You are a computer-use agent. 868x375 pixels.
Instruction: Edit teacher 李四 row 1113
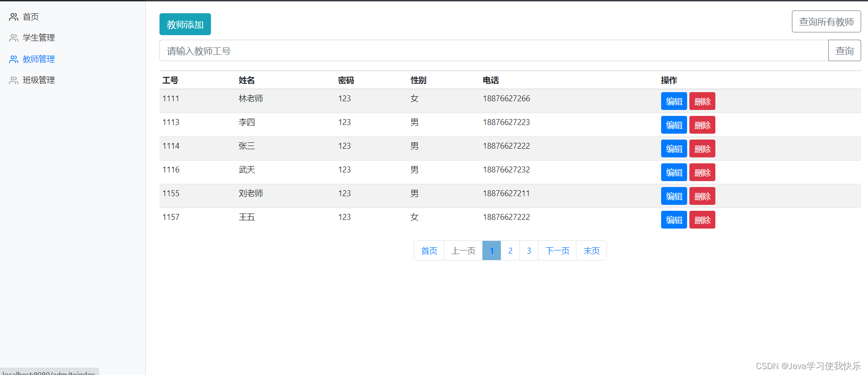(x=674, y=125)
